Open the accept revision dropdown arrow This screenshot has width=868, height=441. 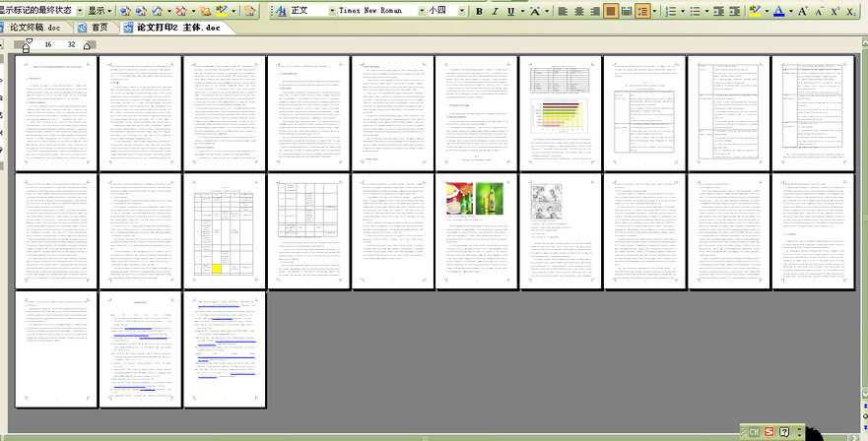pyautogui.click(x=168, y=11)
